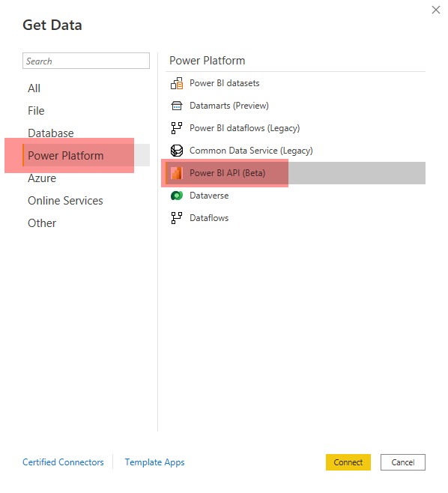
Task: Choose the Common Data Service (Legacy) label
Action: click(x=251, y=151)
